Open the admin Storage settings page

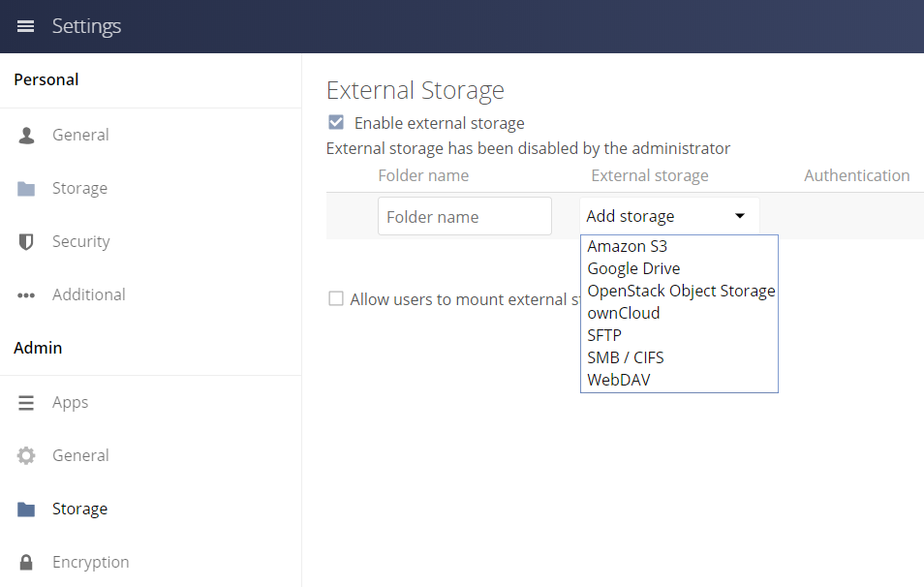point(79,509)
